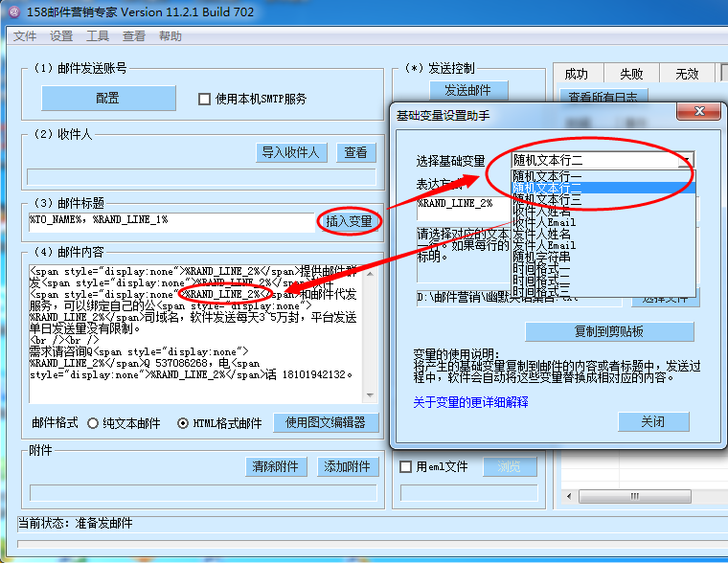Switch to the 失败 tab

click(631, 74)
